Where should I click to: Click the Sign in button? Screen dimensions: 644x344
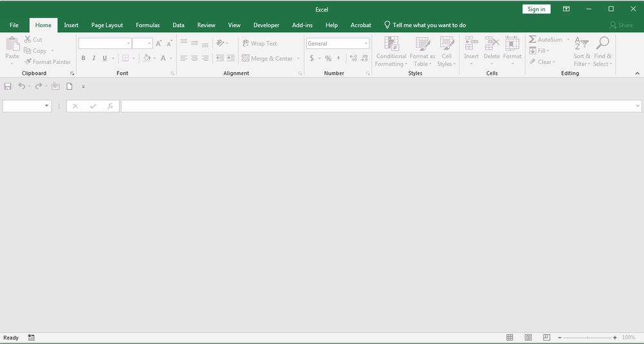536,9
